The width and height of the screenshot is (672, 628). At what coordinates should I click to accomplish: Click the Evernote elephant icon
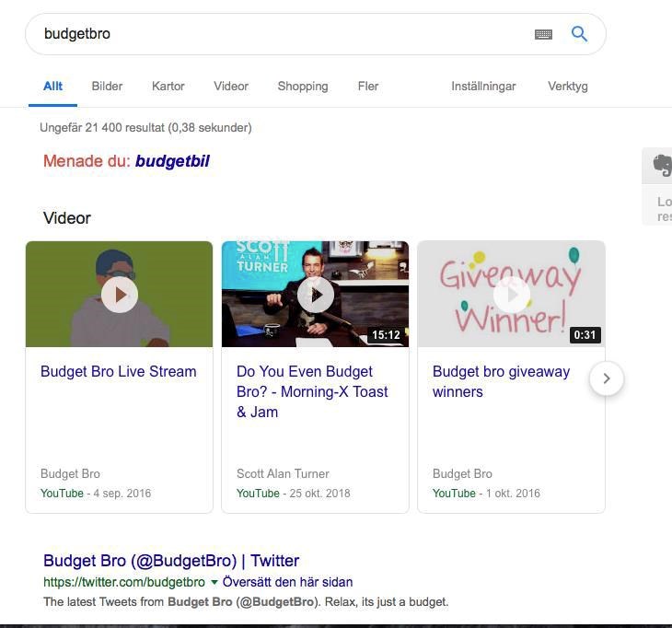(662, 165)
